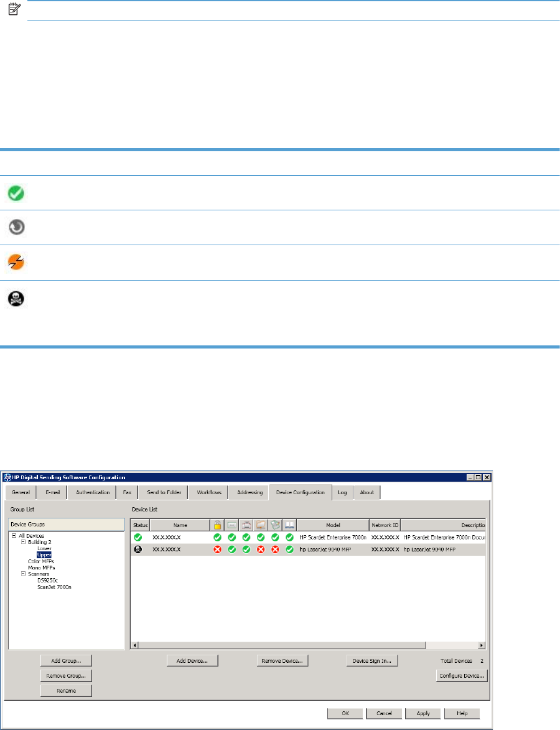Click the Remove Group... button
Viewport: 560px width, 730px height.
point(66,675)
